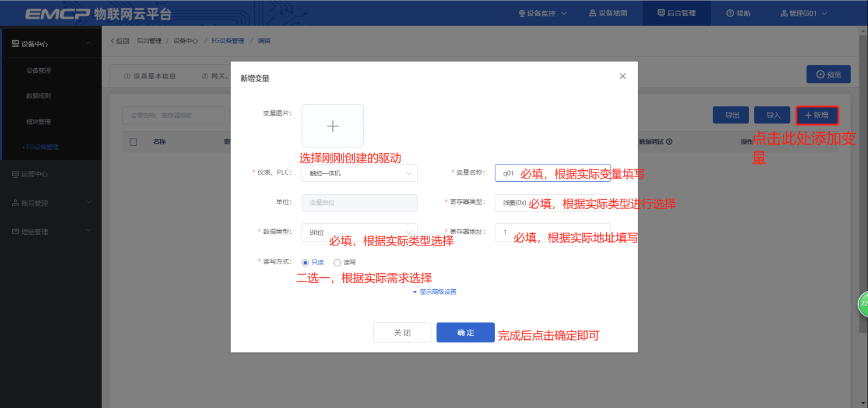Click the 数据调试 help question mark icon
The height and width of the screenshot is (408, 868).
coord(670,142)
